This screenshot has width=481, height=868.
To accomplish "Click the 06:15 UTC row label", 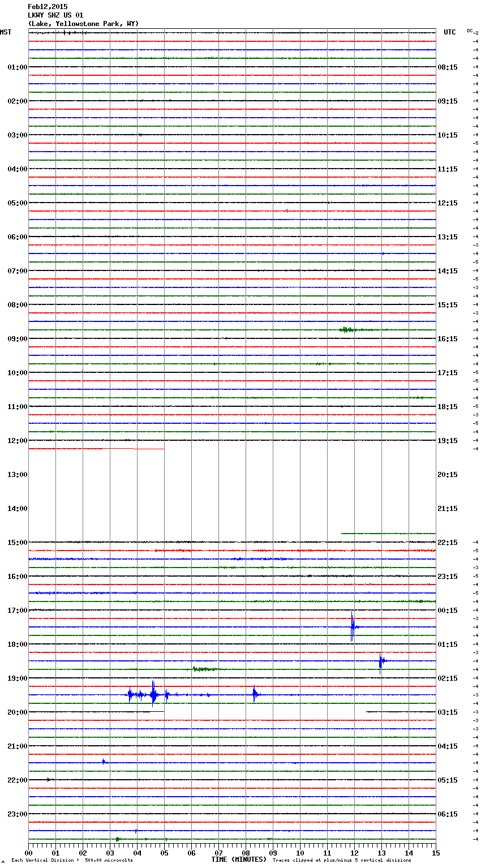I will click(448, 814).
